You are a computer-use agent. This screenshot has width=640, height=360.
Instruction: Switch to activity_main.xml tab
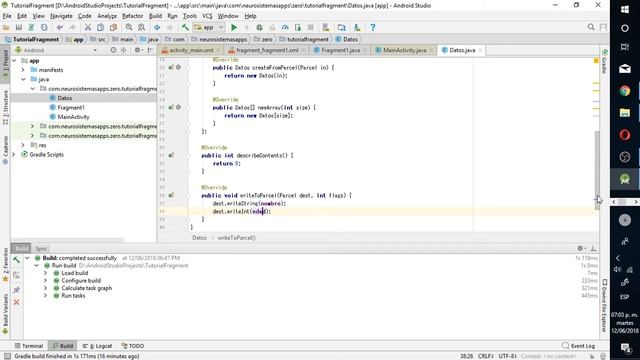191,50
